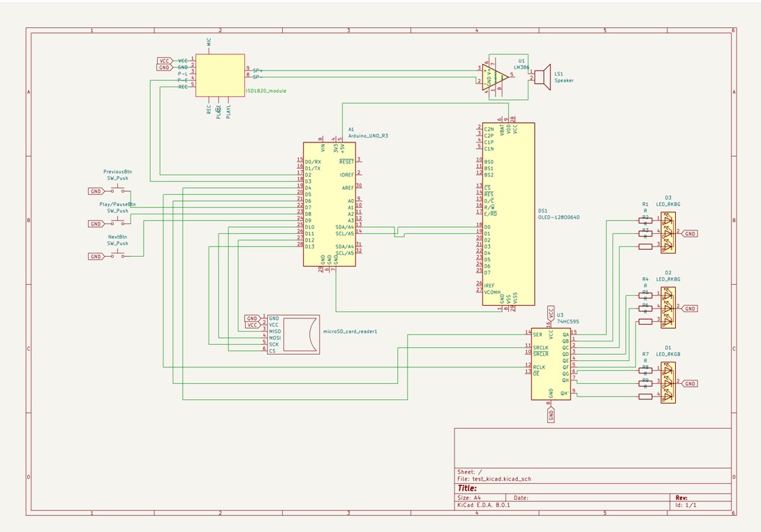The width and height of the screenshot is (761, 532).
Task: Click the D13 pin label on Arduino
Action: [x=310, y=246]
